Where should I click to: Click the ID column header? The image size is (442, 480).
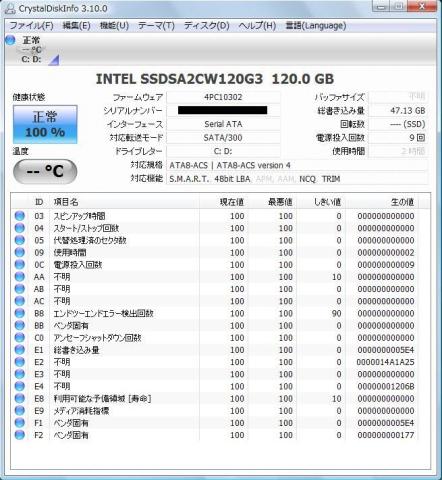(x=39, y=202)
